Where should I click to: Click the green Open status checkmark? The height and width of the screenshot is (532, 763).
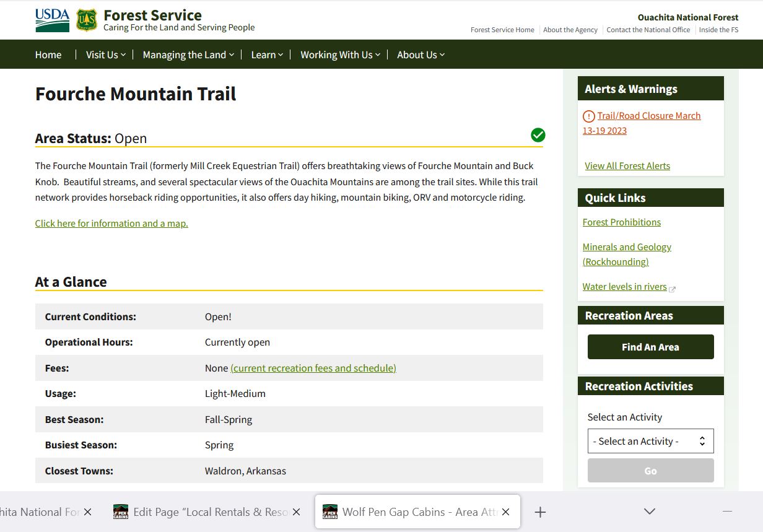pyautogui.click(x=538, y=135)
